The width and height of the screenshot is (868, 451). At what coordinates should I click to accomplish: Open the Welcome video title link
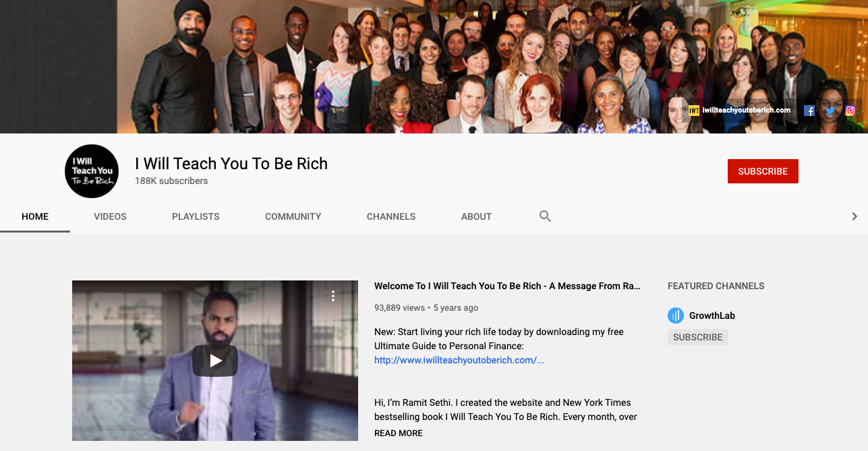(507, 286)
